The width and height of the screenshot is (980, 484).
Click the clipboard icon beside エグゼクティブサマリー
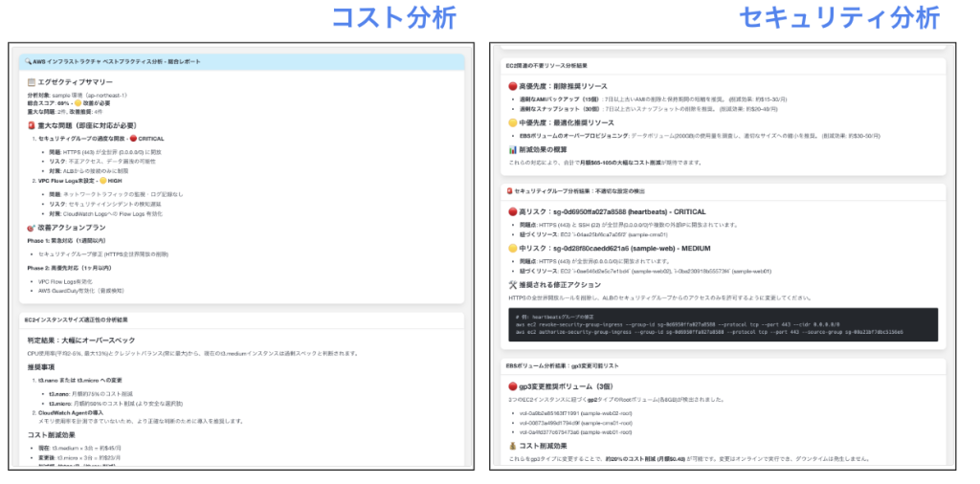(32, 82)
